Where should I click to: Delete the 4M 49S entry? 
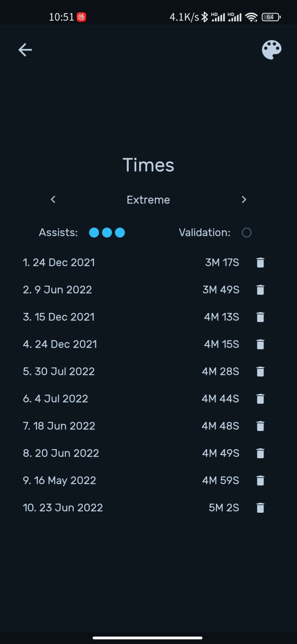point(260,453)
